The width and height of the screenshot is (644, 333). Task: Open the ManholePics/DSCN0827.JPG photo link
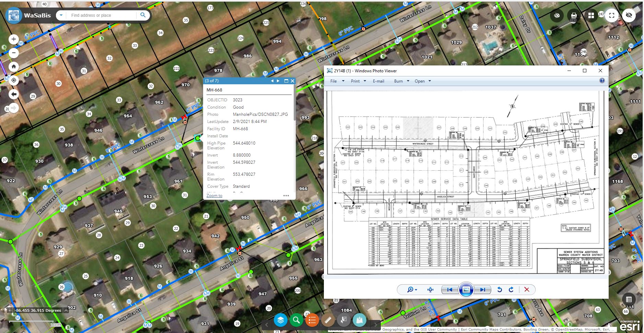click(260, 114)
